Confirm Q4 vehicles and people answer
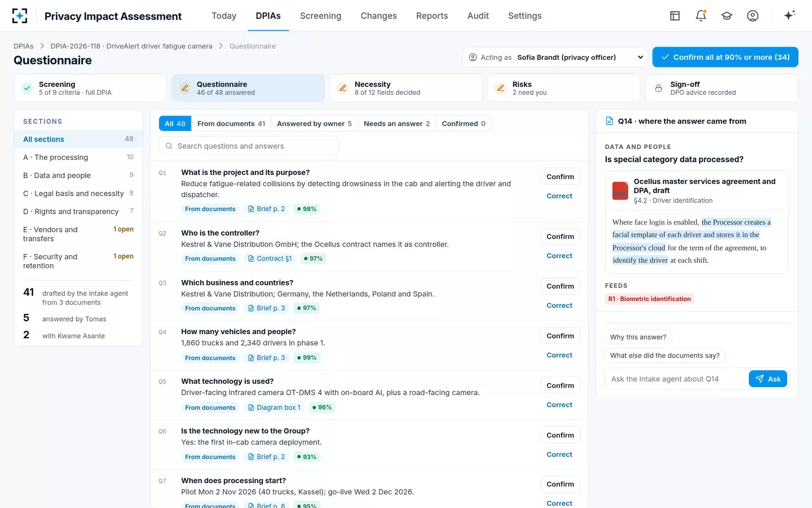The image size is (812, 508). [560, 336]
